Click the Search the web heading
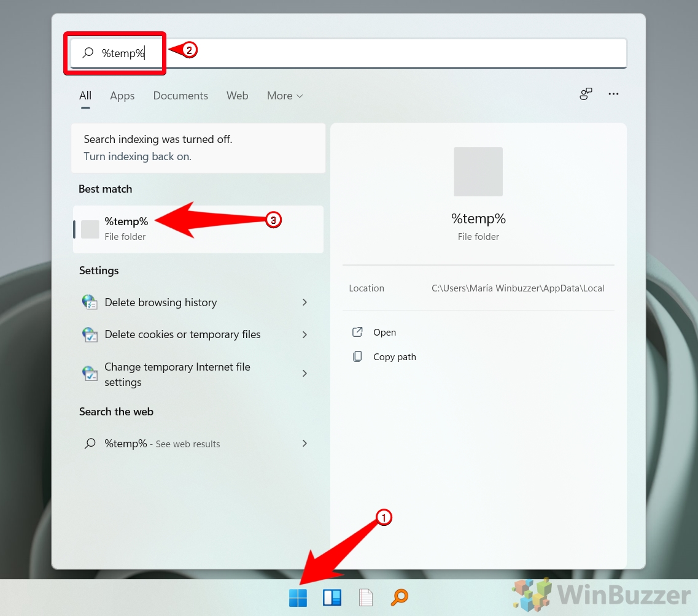The height and width of the screenshot is (616, 698). 116,412
